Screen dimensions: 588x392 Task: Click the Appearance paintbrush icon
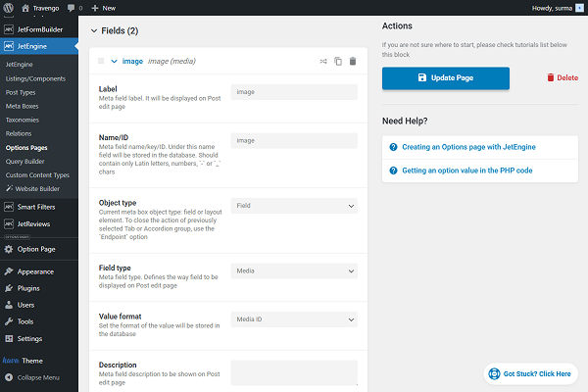pos(9,271)
